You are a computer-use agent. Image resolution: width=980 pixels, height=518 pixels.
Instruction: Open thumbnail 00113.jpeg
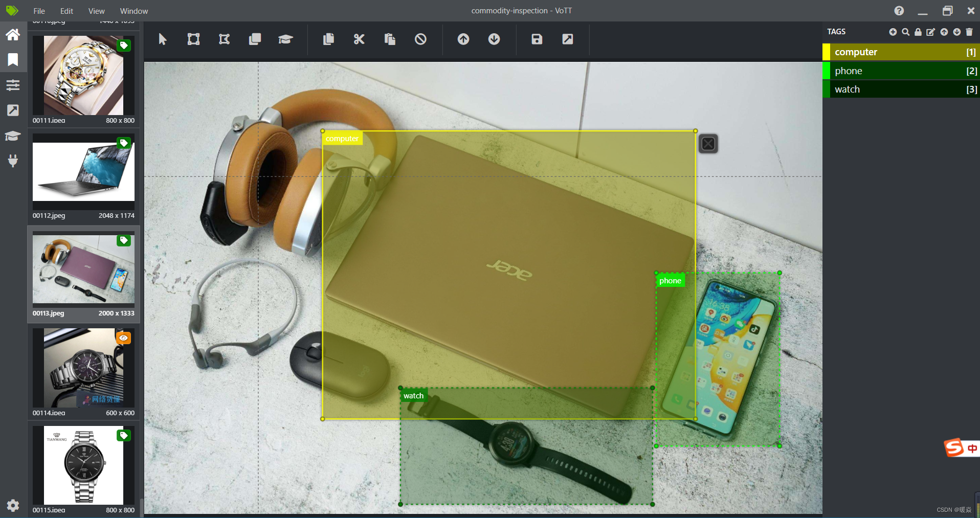click(x=83, y=269)
